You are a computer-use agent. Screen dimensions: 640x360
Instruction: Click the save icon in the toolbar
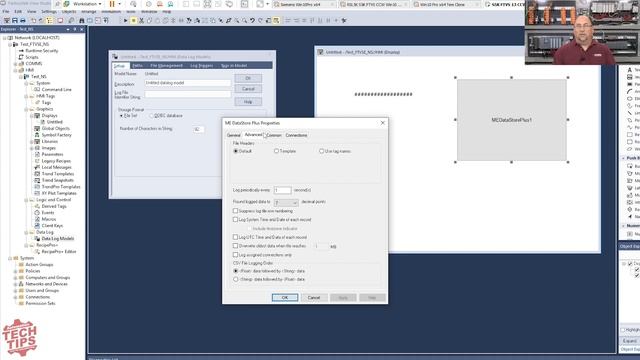tap(15, 20)
